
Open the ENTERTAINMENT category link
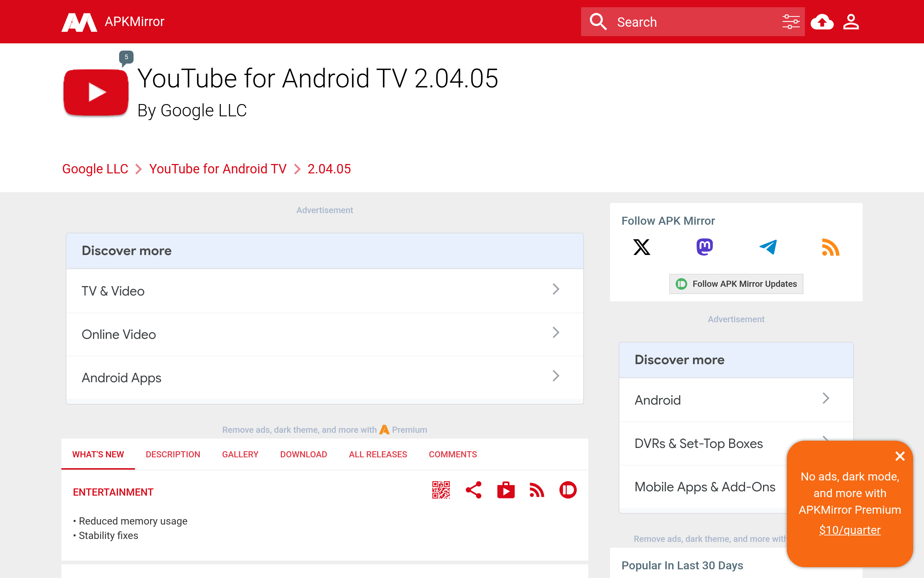113,492
